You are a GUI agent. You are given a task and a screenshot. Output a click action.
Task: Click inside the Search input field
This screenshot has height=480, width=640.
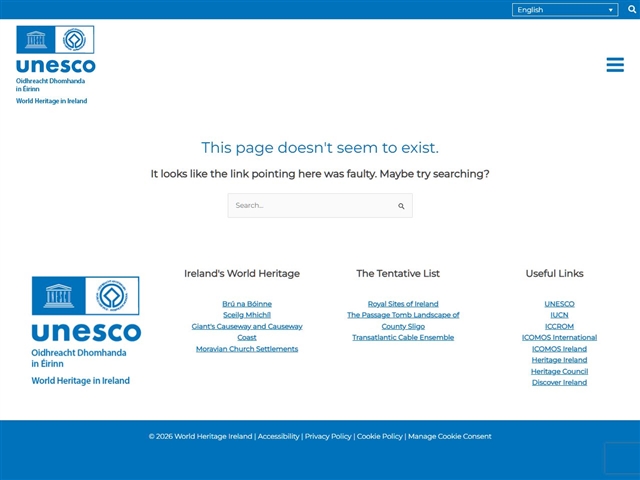click(x=312, y=206)
